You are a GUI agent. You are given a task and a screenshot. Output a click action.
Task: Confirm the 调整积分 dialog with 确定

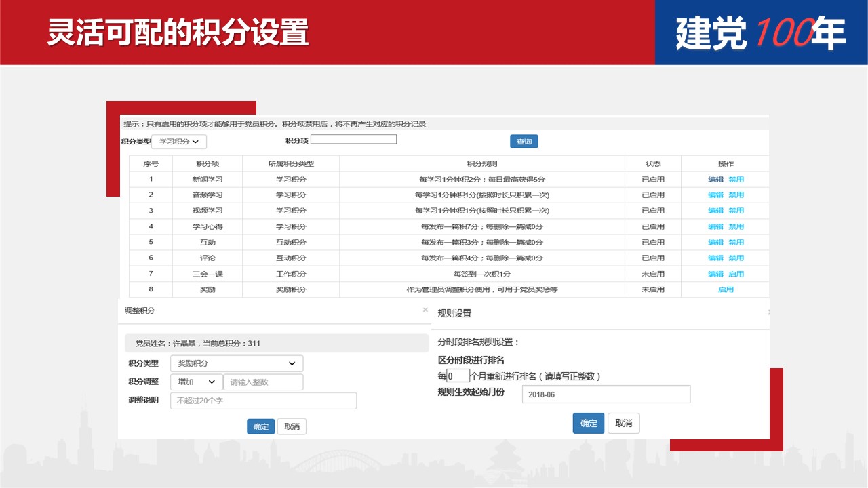coord(261,426)
